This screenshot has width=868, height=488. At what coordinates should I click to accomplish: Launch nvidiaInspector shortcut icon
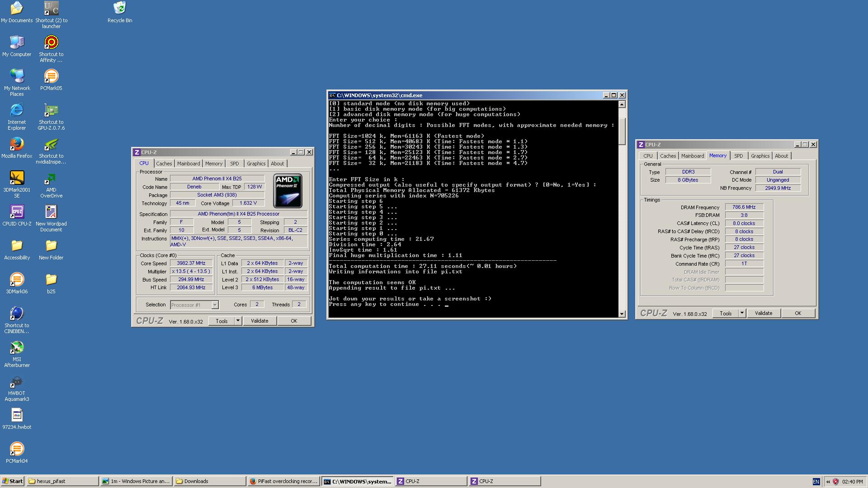(x=51, y=150)
